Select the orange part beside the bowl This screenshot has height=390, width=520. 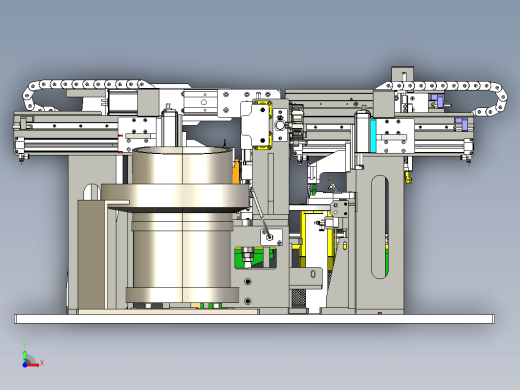[236, 172]
